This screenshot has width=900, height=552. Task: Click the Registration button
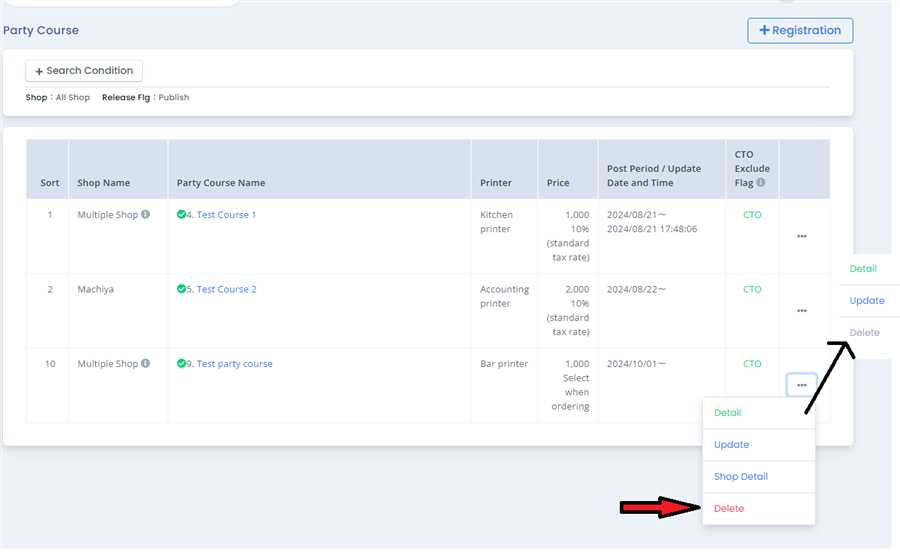pyautogui.click(x=800, y=31)
